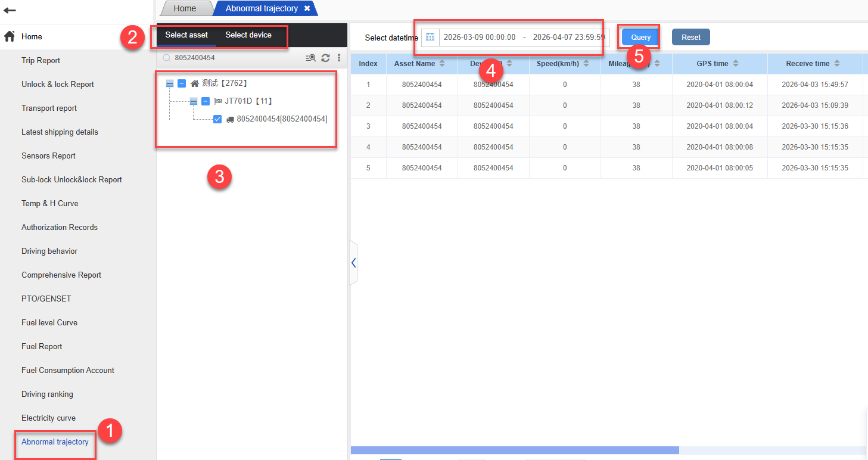Toggle the JT701D group checkbox

pyautogui.click(x=206, y=101)
